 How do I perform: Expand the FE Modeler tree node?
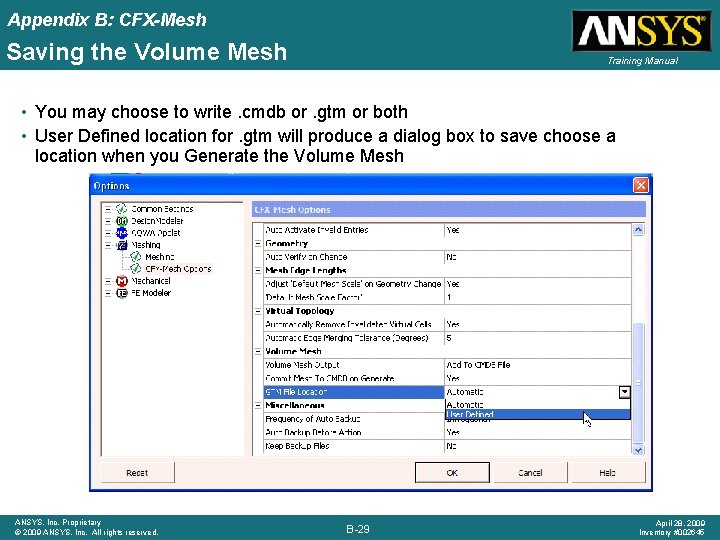pyautogui.click(x=108, y=292)
